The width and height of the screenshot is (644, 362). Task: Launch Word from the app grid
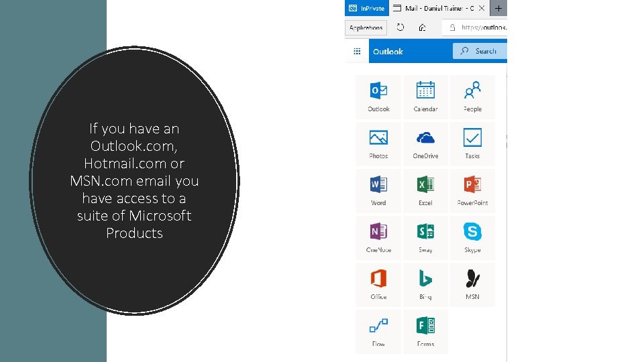click(378, 191)
